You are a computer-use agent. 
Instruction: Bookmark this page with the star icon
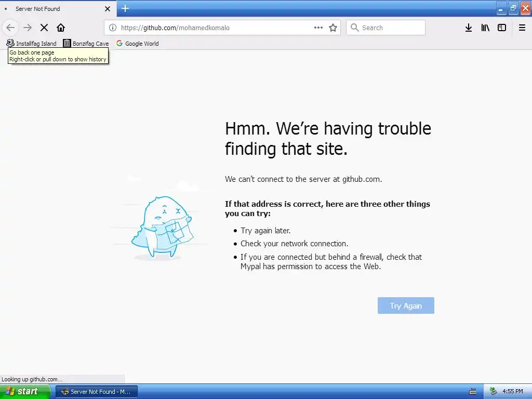click(x=333, y=28)
